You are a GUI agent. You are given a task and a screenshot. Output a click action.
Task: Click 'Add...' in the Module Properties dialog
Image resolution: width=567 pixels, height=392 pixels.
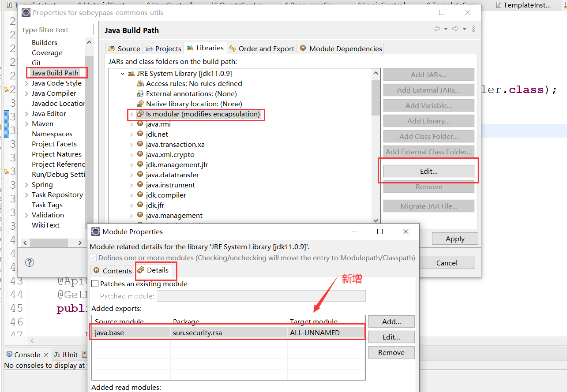pyautogui.click(x=391, y=321)
